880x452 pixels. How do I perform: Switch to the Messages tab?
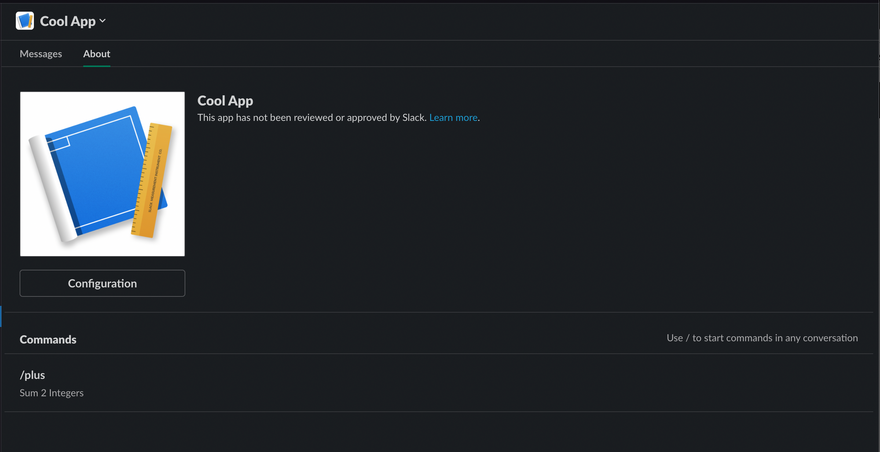(41, 54)
